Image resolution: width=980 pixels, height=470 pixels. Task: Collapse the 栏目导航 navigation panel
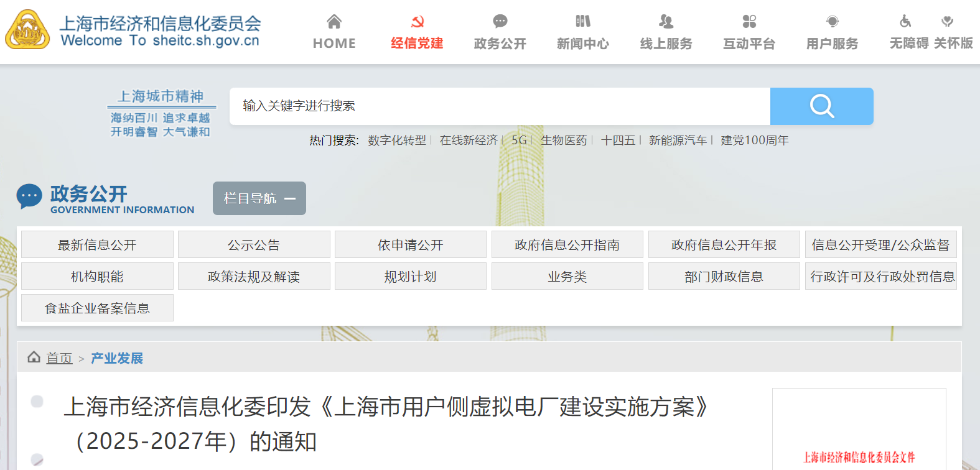pos(259,198)
